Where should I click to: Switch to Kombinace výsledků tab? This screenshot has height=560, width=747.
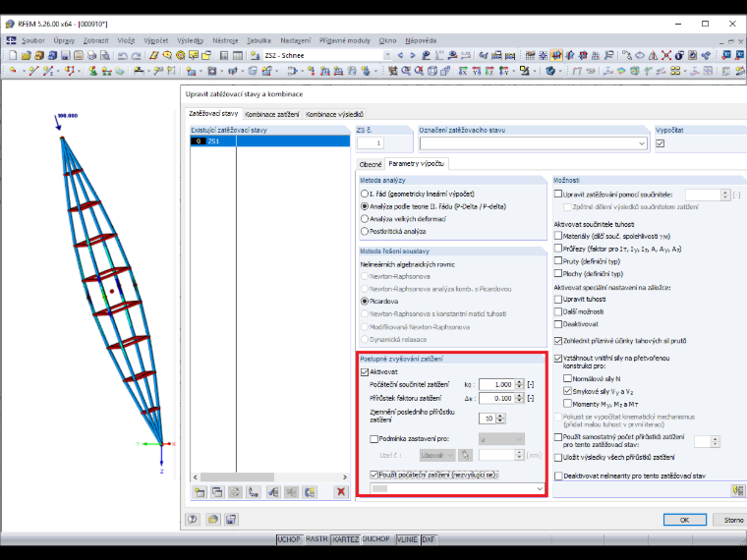click(x=334, y=114)
